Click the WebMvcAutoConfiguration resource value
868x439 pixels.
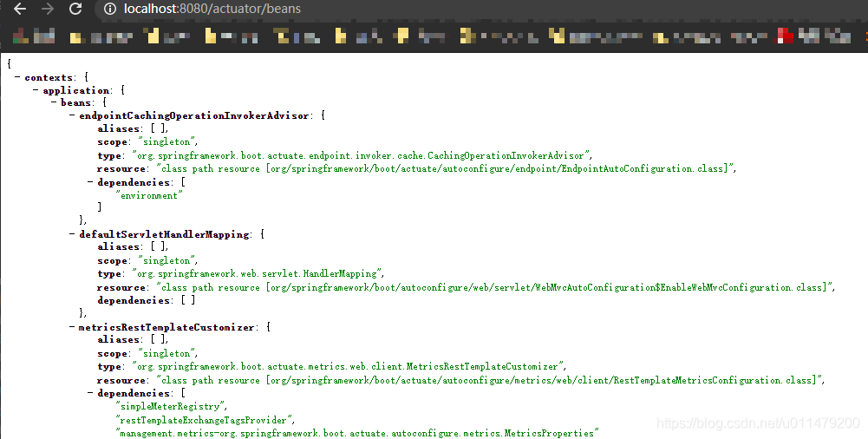coord(494,288)
